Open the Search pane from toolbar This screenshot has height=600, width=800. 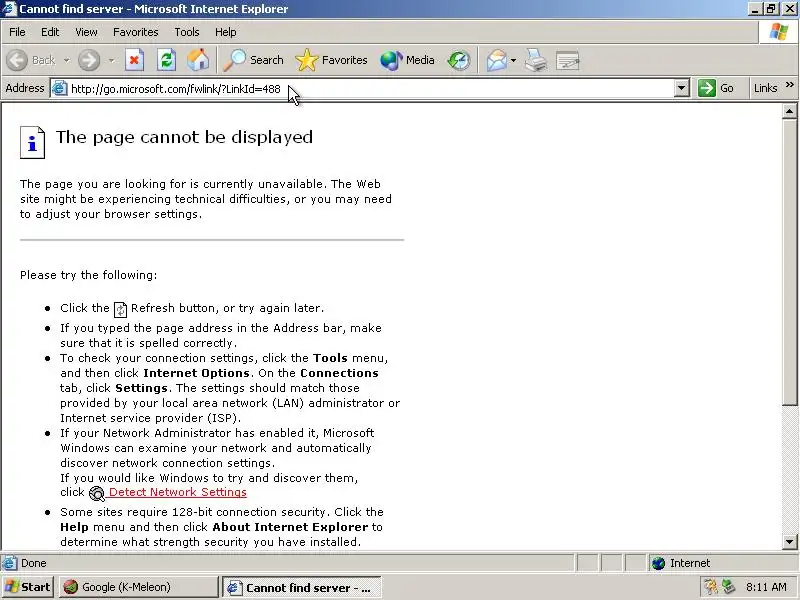tap(254, 60)
